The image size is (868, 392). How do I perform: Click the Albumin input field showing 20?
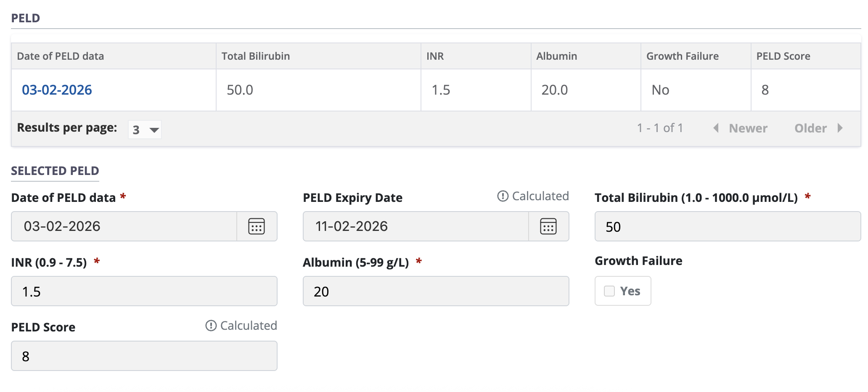tap(436, 291)
